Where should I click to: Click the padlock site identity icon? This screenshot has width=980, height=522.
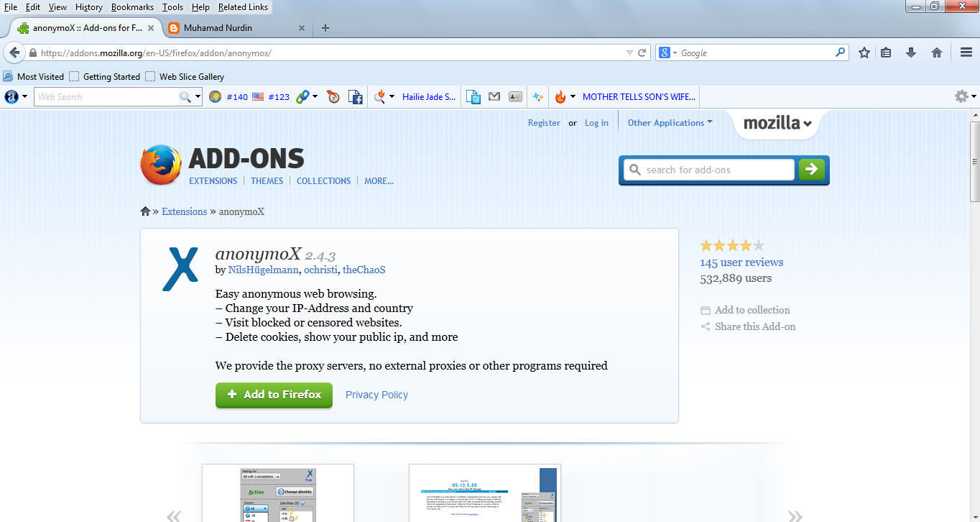coord(32,52)
